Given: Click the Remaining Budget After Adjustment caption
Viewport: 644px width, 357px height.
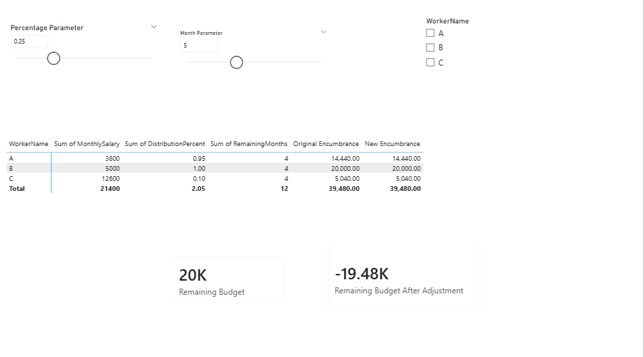Looking at the screenshot, I should [399, 291].
